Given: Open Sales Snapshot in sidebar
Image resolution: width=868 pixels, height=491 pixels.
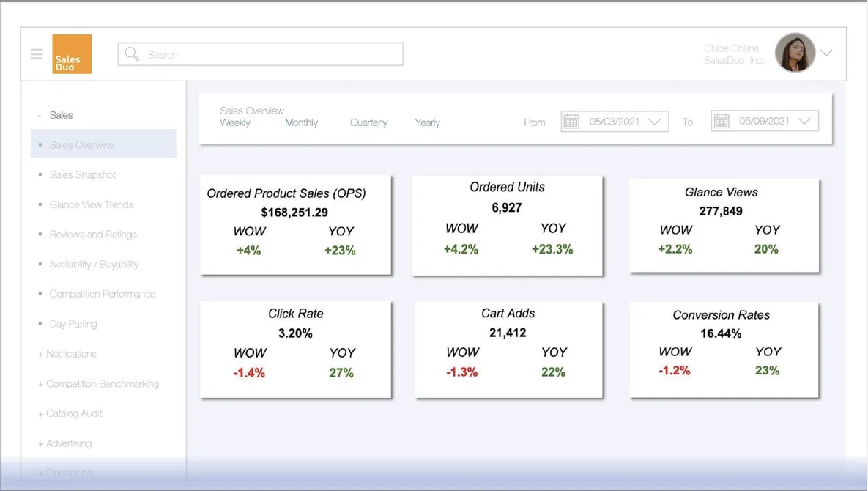Looking at the screenshot, I should coord(83,175).
